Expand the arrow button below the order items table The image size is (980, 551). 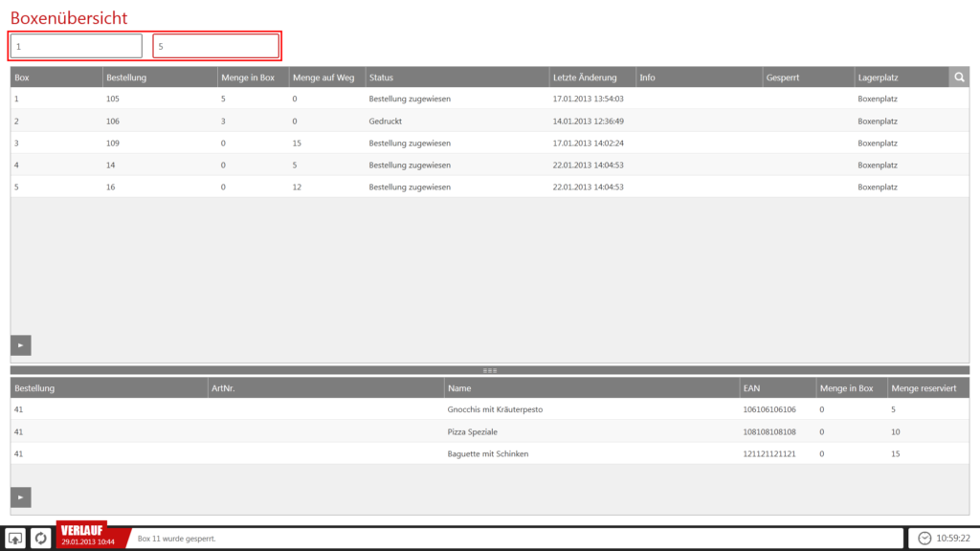[21, 496]
